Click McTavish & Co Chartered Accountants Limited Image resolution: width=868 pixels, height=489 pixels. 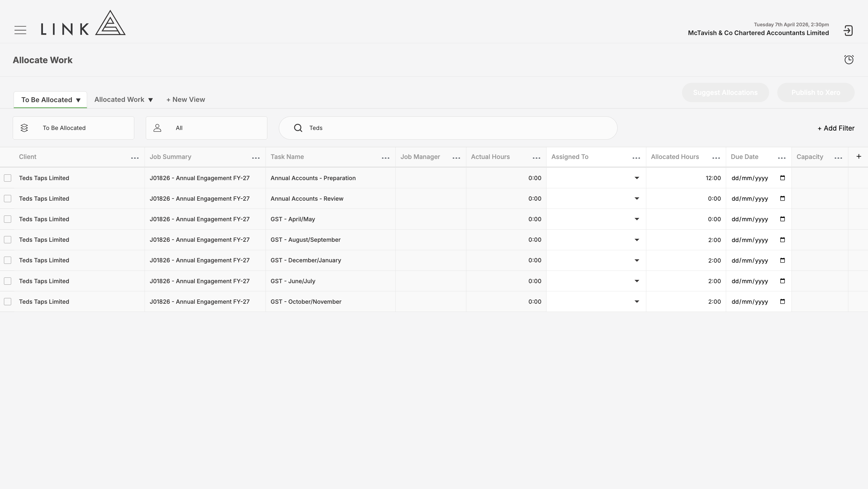tap(759, 33)
